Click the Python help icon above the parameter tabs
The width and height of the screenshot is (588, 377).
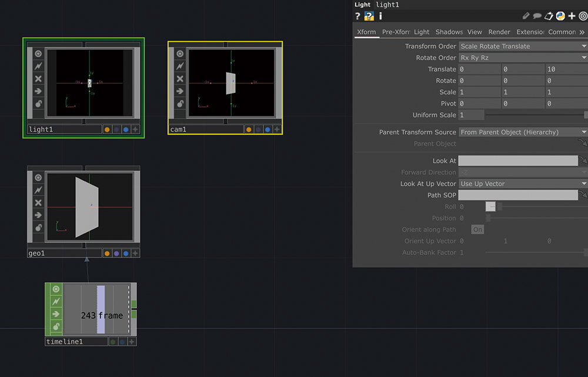click(369, 16)
